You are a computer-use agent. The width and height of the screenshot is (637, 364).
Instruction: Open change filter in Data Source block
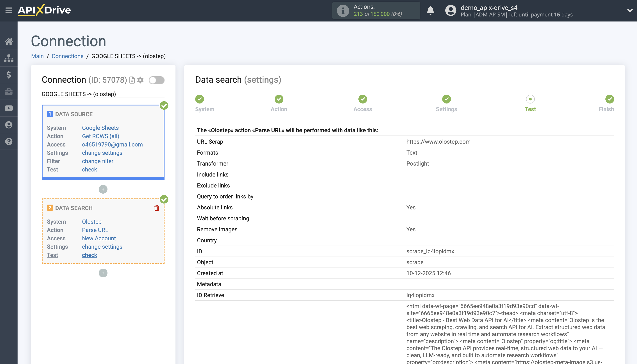(x=98, y=161)
